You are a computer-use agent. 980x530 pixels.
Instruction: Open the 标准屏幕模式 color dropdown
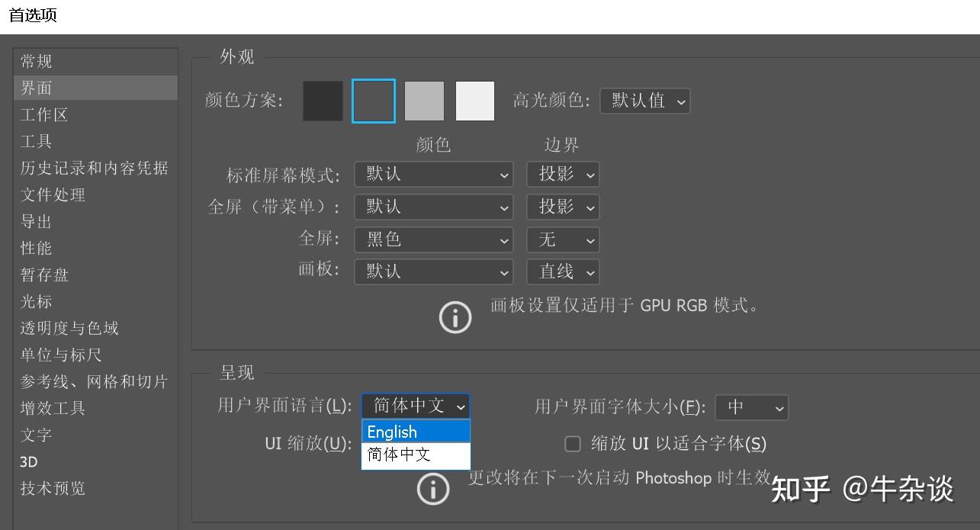click(x=433, y=174)
